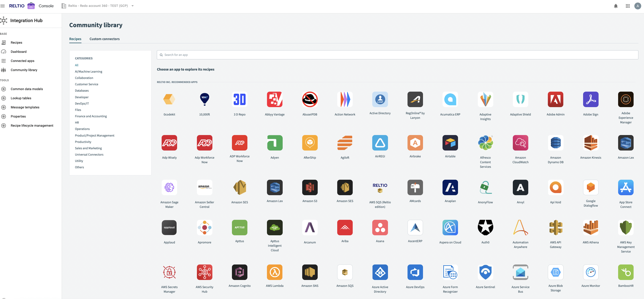This screenshot has height=299, width=644.
Task: Open the Product/Project Management category
Action: pyautogui.click(x=94, y=136)
